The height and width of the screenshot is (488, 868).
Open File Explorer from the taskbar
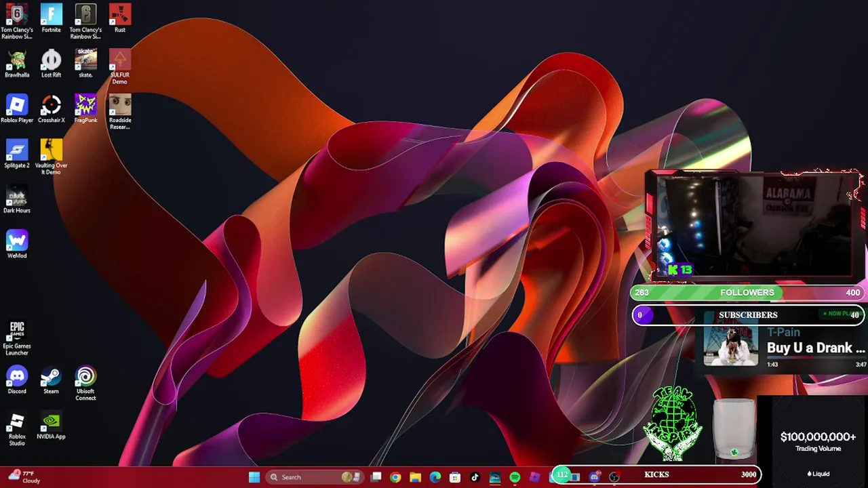click(415, 477)
